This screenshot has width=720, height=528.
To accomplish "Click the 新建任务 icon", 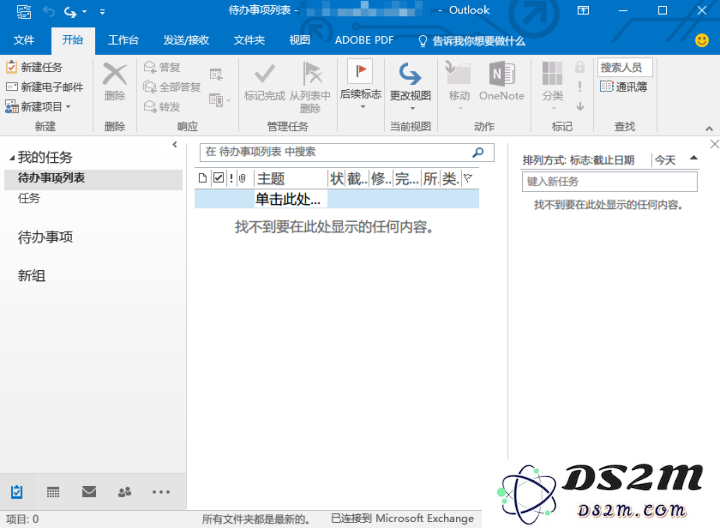I will (11, 67).
